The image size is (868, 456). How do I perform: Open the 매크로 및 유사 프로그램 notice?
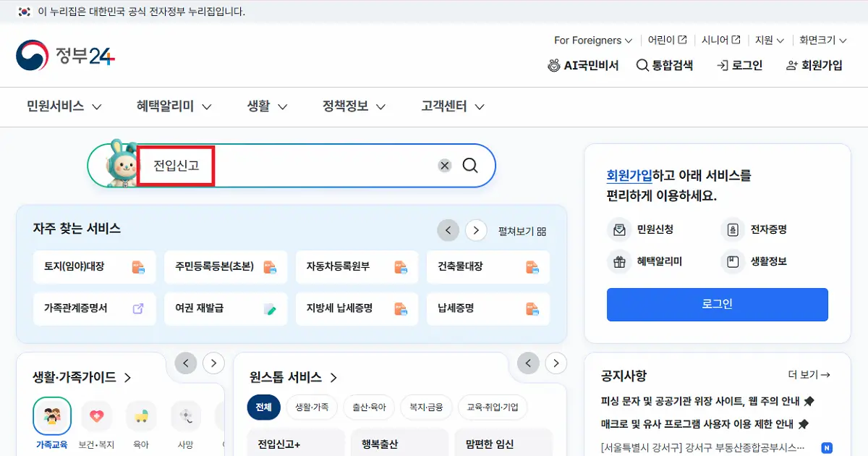(705, 424)
